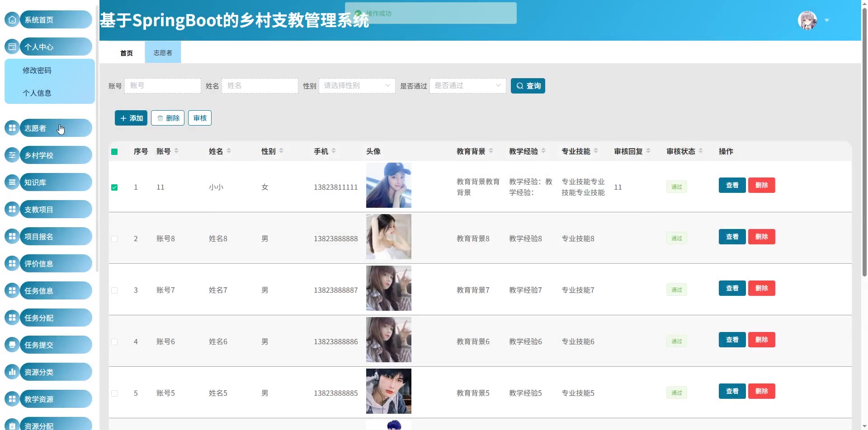The image size is (868, 430).
Task: Sort the table by 性别 column
Action: pyautogui.click(x=281, y=151)
